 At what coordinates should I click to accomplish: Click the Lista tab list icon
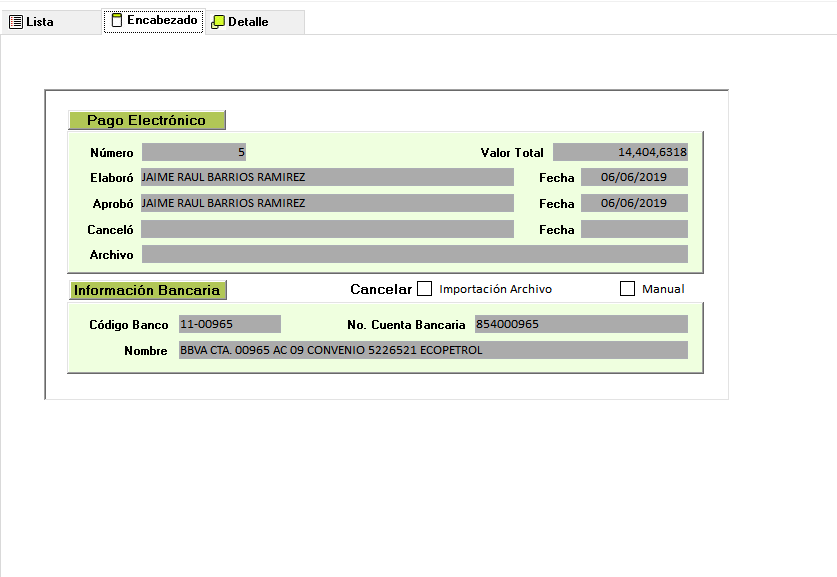coord(16,22)
